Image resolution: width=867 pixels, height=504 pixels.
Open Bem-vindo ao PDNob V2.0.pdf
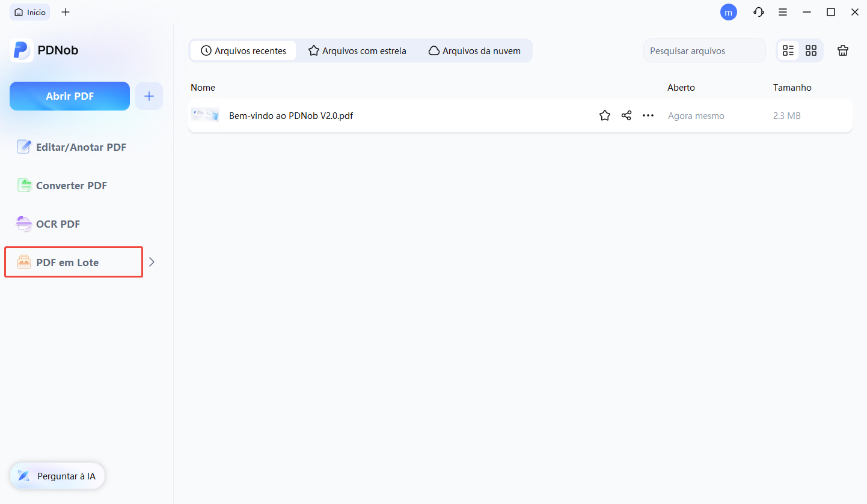pos(291,115)
